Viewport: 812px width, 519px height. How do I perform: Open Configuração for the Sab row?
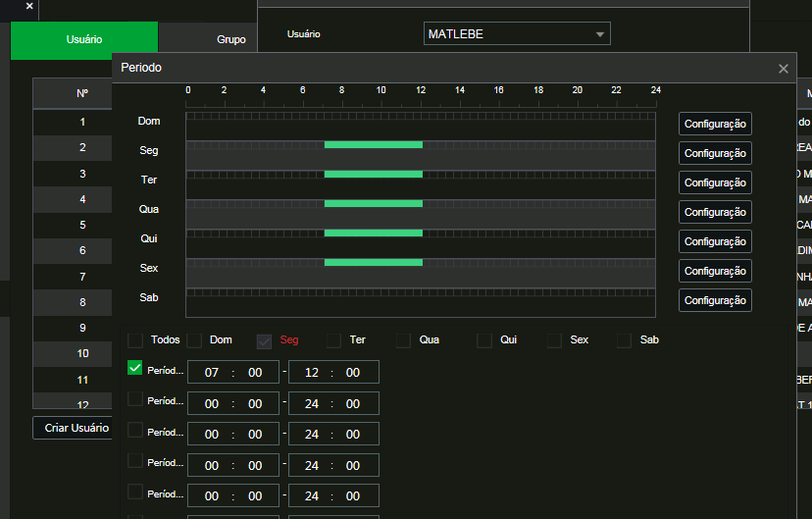point(715,300)
